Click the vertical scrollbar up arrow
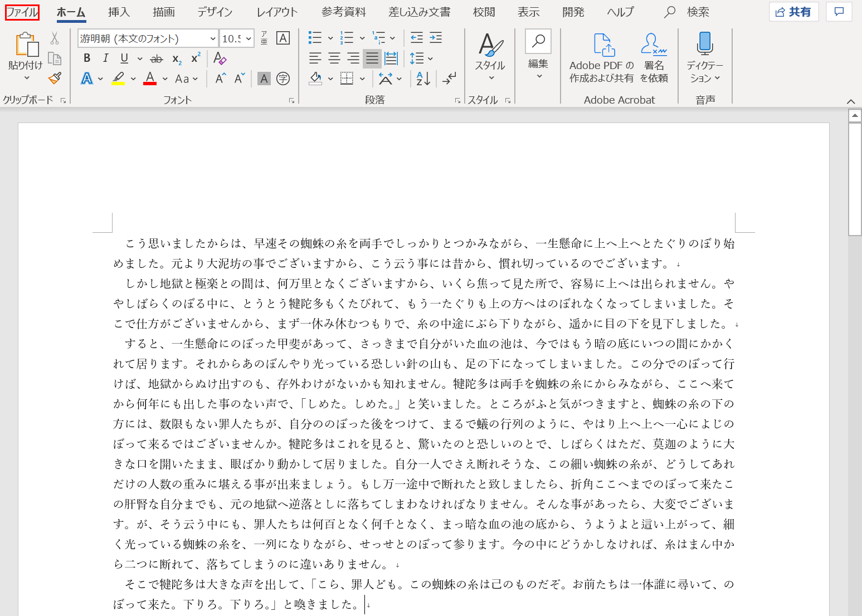The height and width of the screenshot is (616, 862). point(855,116)
